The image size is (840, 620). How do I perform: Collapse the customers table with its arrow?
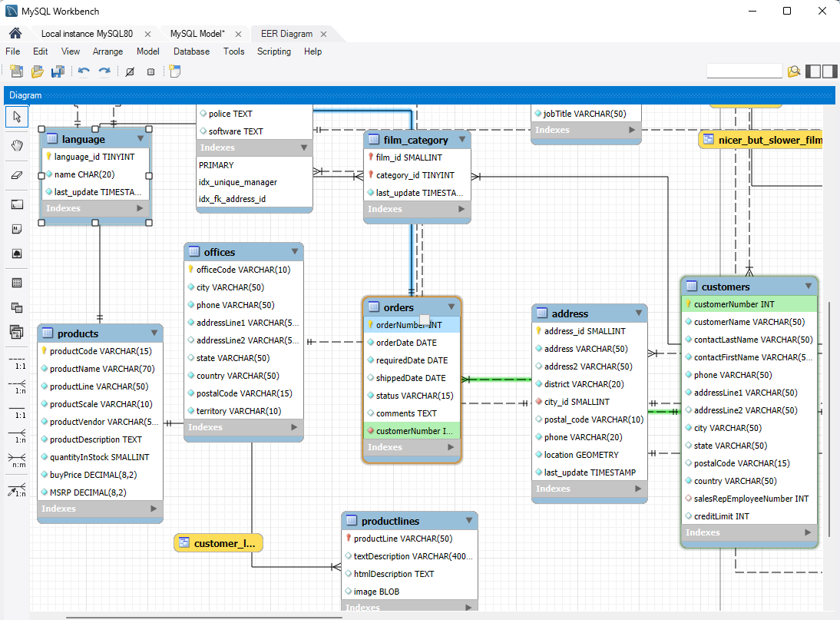(x=808, y=286)
